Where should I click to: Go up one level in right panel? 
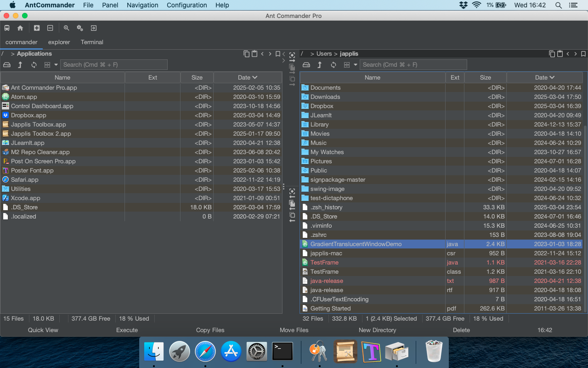pos(320,65)
